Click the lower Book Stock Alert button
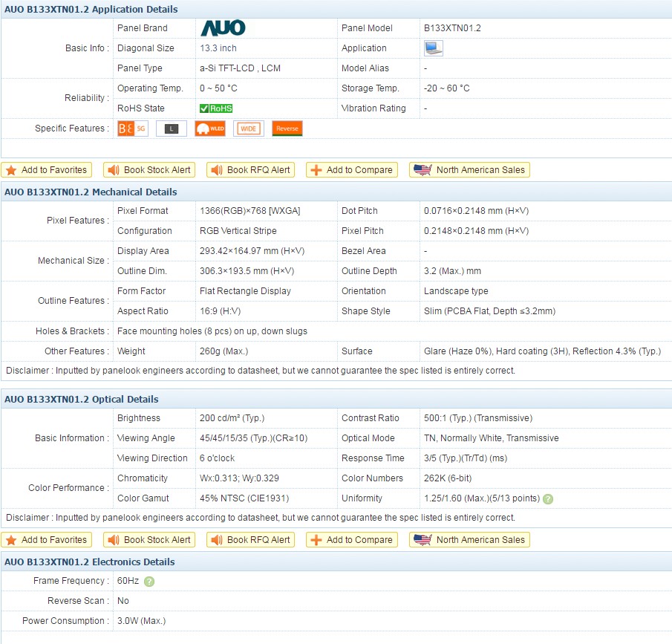Screen dimensions: 672x644 pos(149,540)
